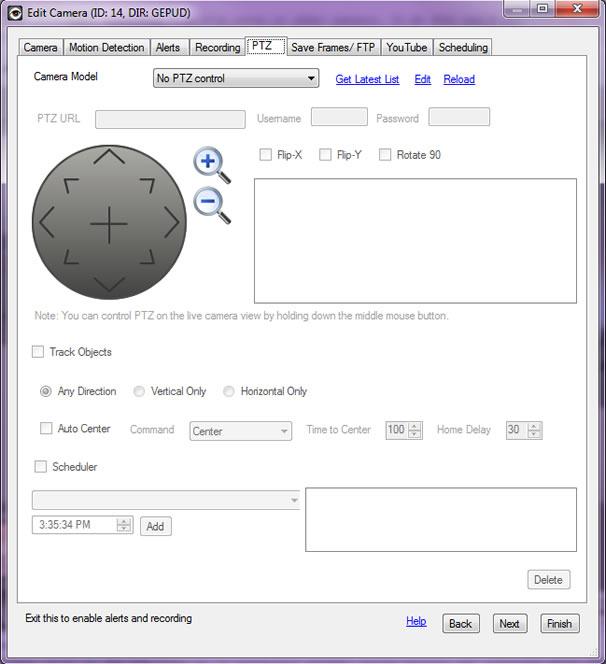The height and width of the screenshot is (664, 606).
Task: Click the zoom out magnifier icon
Action: click(210, 203)
